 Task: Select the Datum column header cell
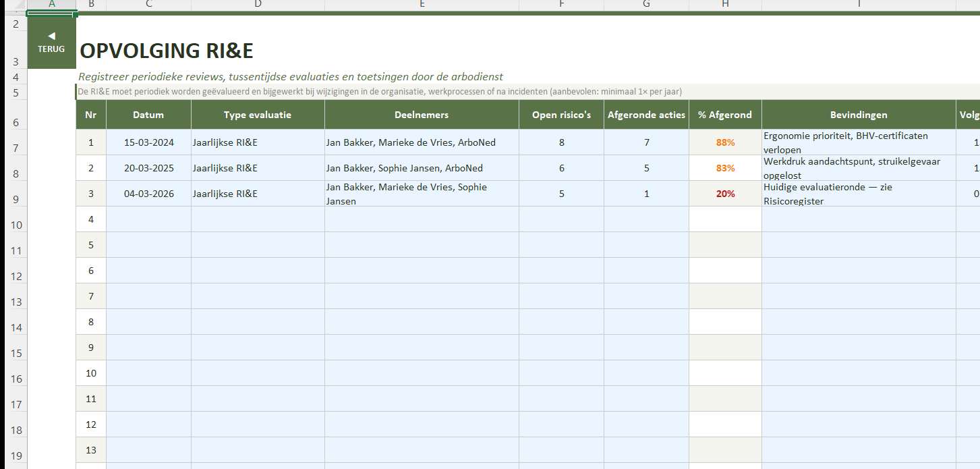[x=148, y=115]
